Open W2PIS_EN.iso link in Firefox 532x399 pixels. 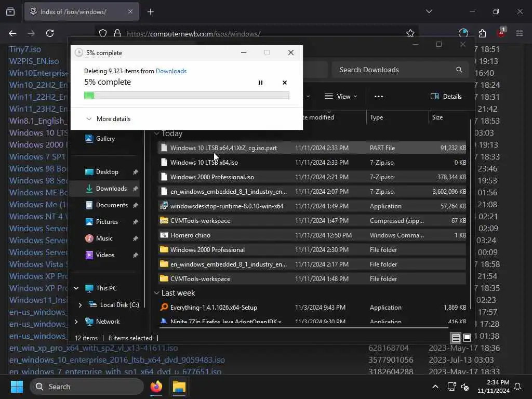point(34,61)
